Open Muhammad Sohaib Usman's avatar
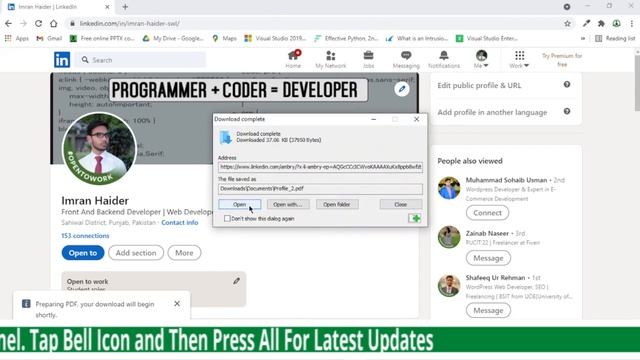Viewport: 640px width, 360px height. point(449,188)
